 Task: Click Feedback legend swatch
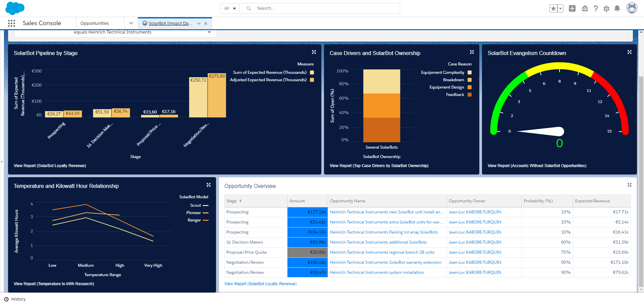pos(470,95)
